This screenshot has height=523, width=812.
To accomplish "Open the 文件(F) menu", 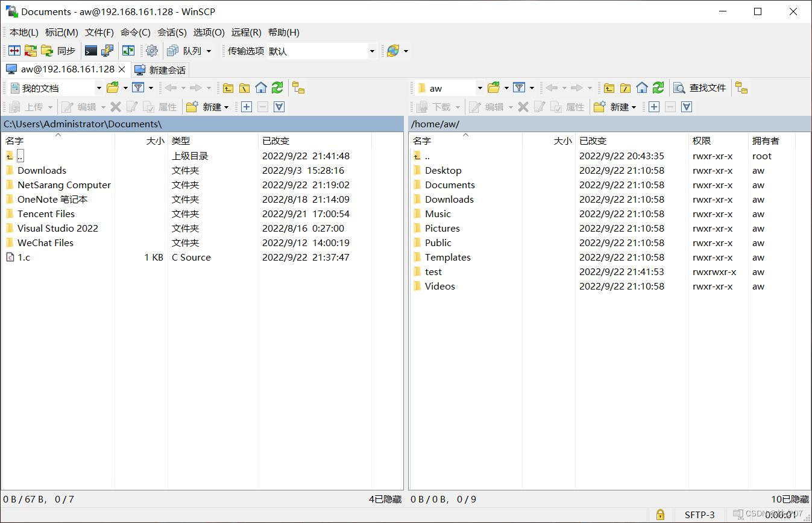I will point(99,33).
